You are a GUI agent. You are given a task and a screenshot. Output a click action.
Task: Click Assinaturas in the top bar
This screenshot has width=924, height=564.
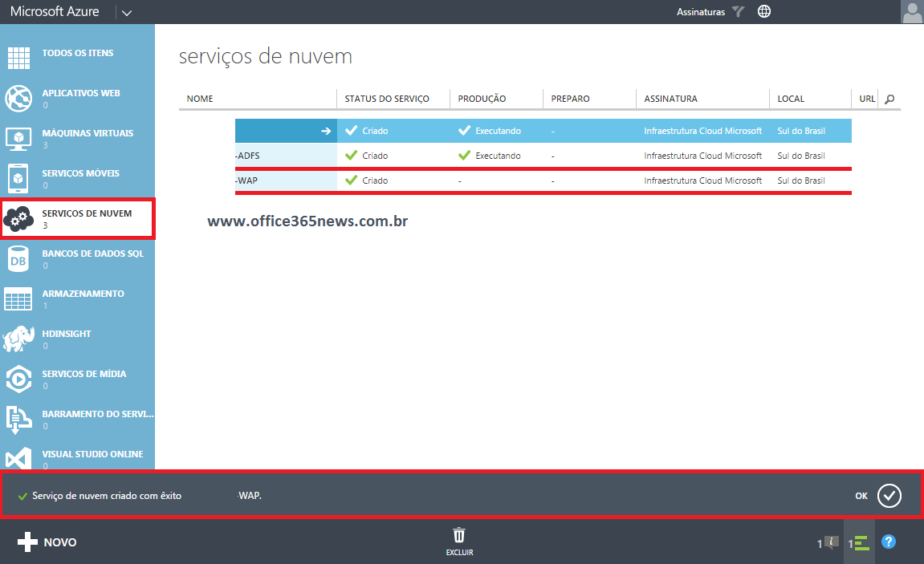coord(701,12)
